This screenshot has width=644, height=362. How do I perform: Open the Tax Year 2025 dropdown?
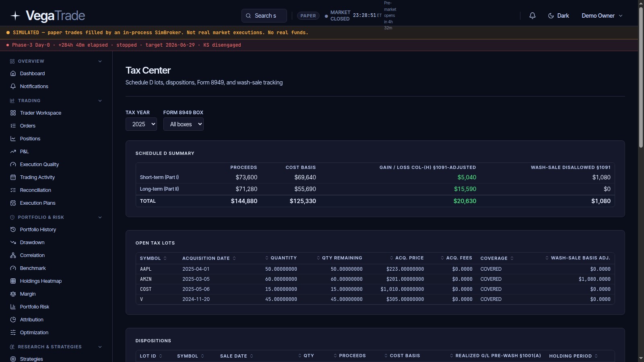(x=141, y=124)
